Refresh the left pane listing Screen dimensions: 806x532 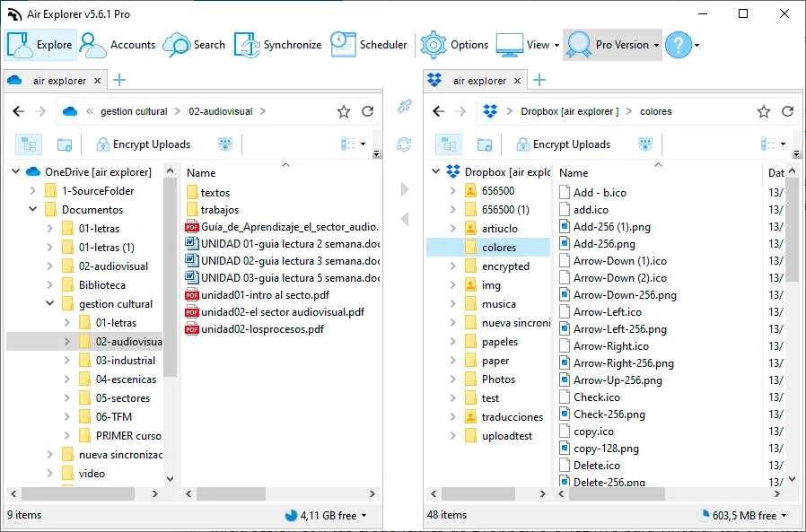(x=367, y=111)
